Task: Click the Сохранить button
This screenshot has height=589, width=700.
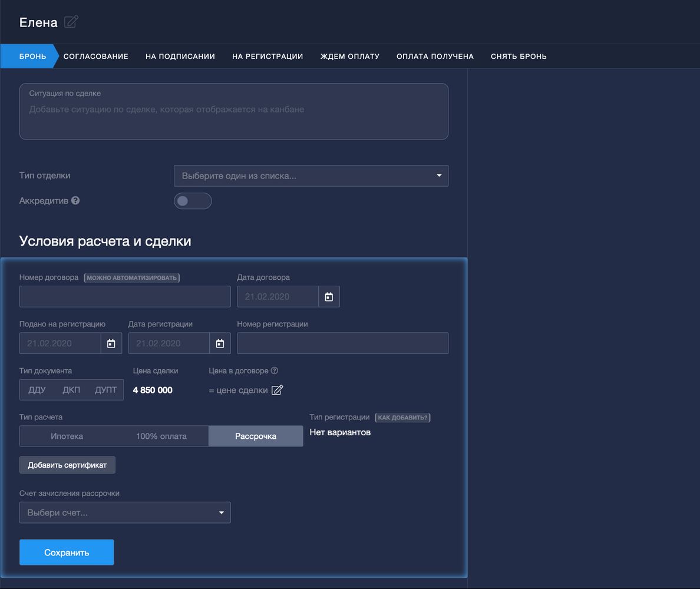Action: [x=67, y=552]
